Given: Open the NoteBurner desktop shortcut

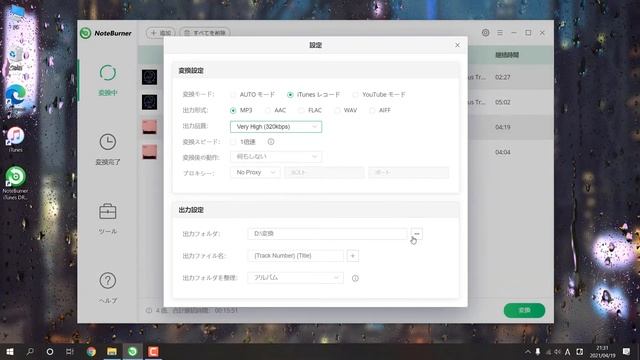Looking at the screenshot, I should tap(16, 183).
